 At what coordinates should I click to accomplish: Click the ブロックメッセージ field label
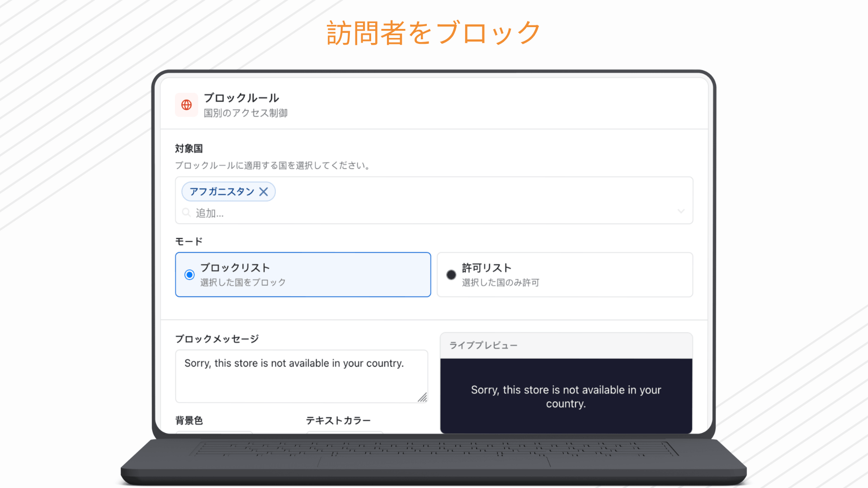[x=217, y=339]
